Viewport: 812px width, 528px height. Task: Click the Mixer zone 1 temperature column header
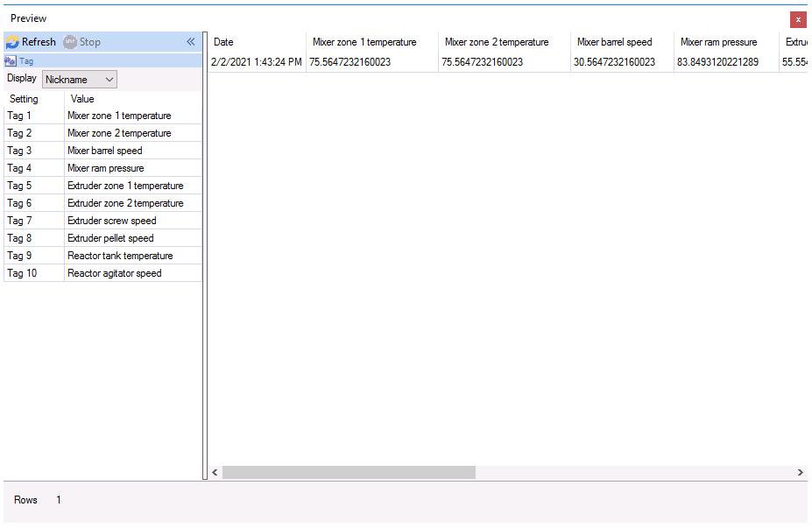371,42
